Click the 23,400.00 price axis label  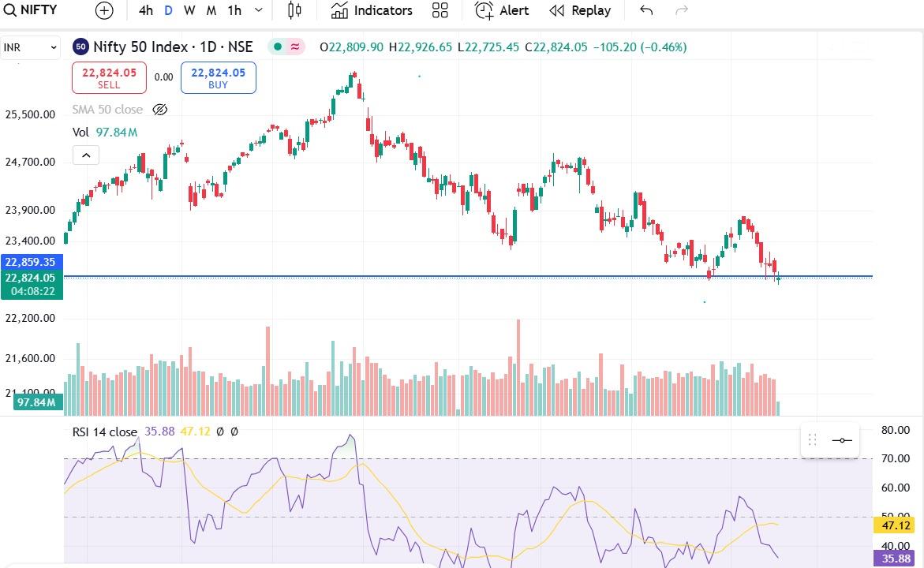point(31,241)
